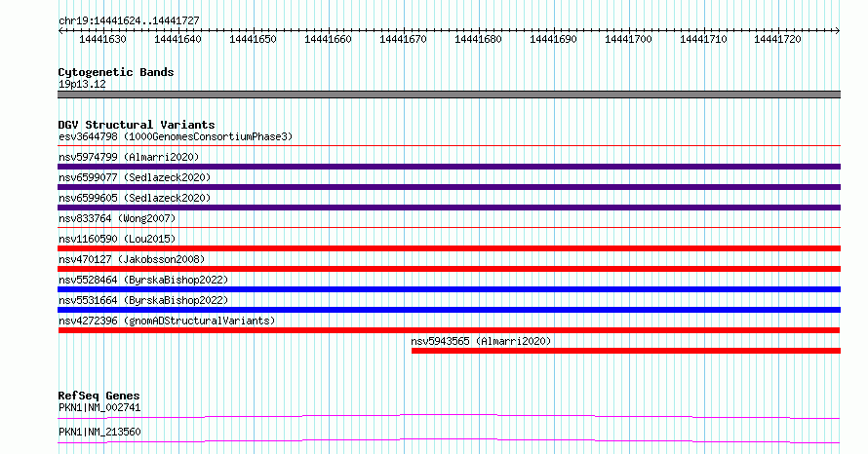Open variant nsv5531664 (ByrskaBishop2022) label
868x454 pixels.
tap(143, 300)
